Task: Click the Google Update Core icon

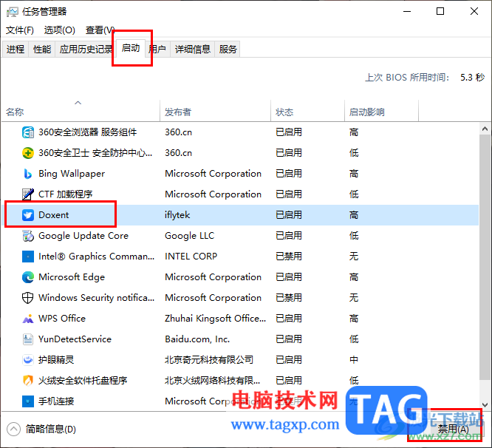Action: [x=28, y=236]
